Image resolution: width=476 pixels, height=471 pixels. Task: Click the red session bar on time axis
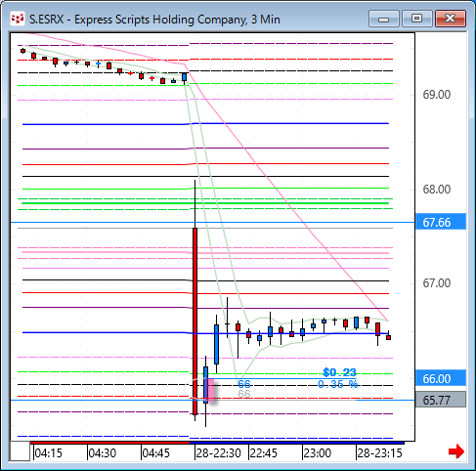(x=109, y=443)
